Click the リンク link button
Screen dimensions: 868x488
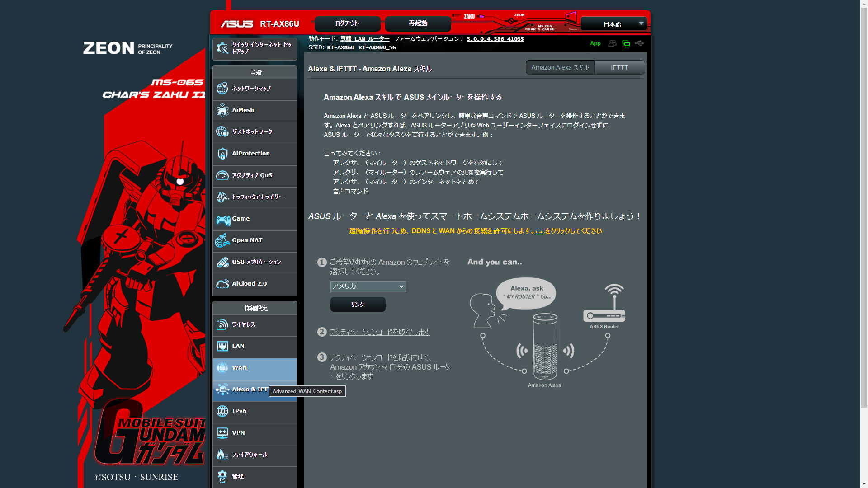pyautogui.click(x=358, y=305)
